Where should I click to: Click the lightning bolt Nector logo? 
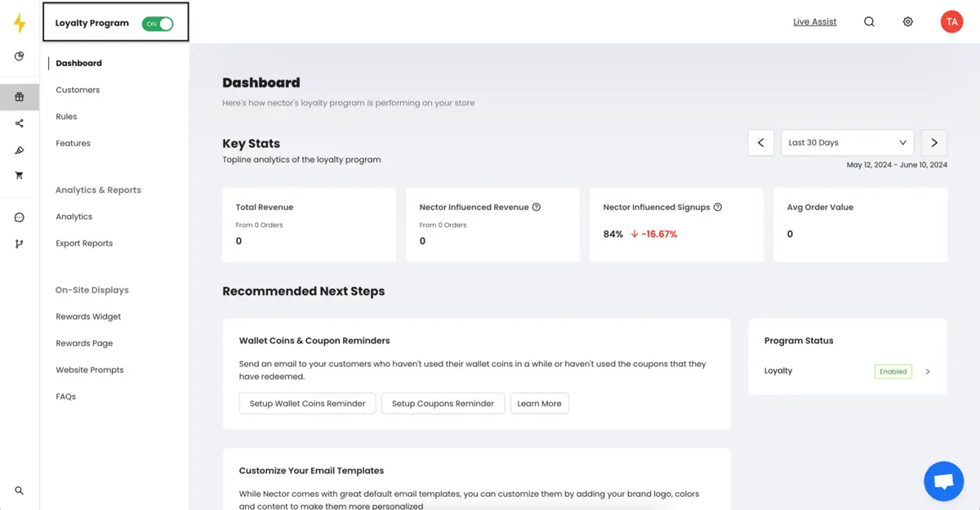coord(20,23)
